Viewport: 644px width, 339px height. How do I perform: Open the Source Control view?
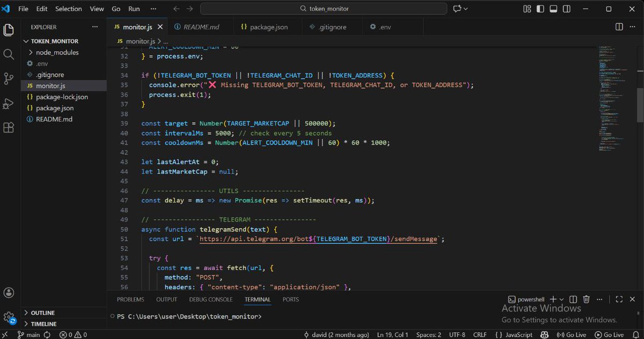tap(9, 78)
